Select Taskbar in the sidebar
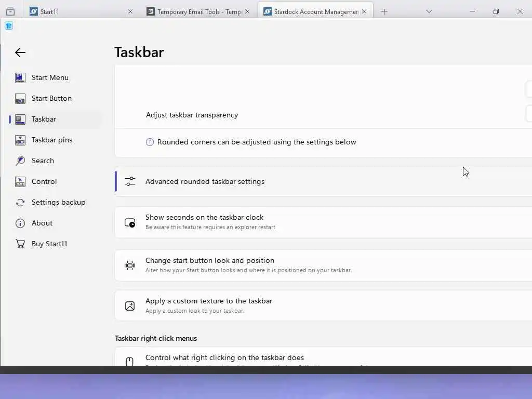The height and width of the screenshot is (399, 532). pos(55,119)
